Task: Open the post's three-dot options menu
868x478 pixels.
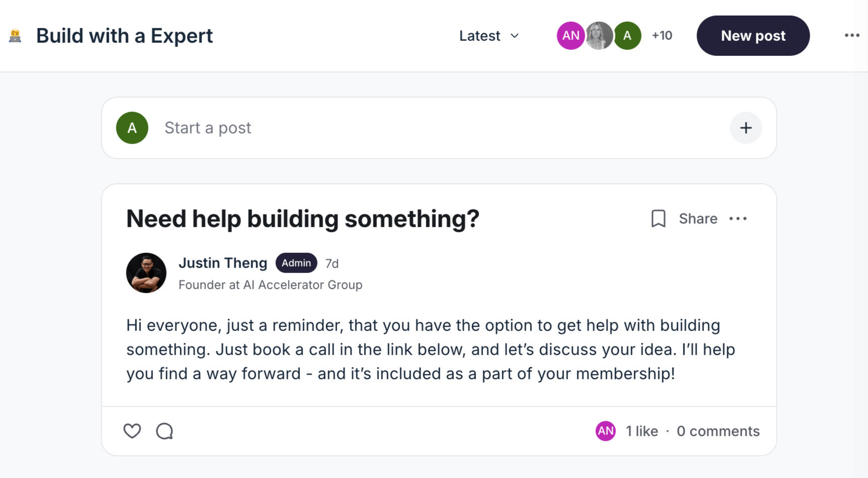Action: pyautogui.click(x=738, y=219)
